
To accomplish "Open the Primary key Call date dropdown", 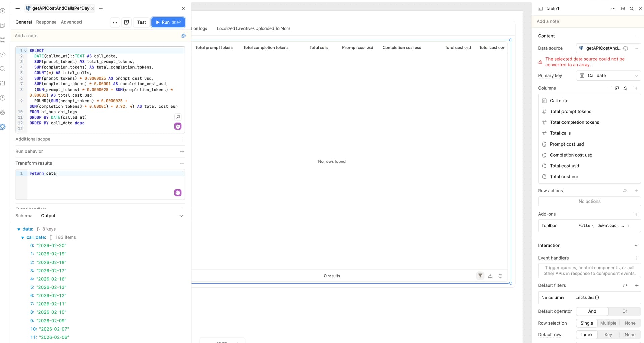I will pos(608,76).
